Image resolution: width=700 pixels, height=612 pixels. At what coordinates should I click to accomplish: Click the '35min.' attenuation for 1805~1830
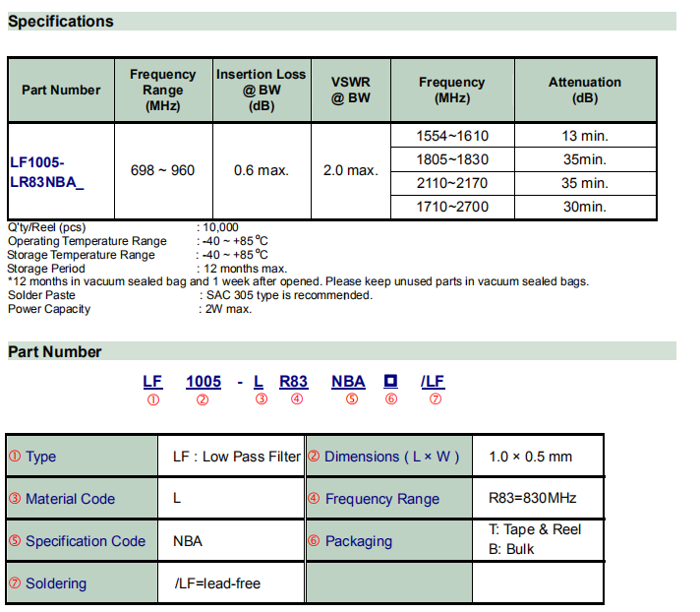coord(585,159)
